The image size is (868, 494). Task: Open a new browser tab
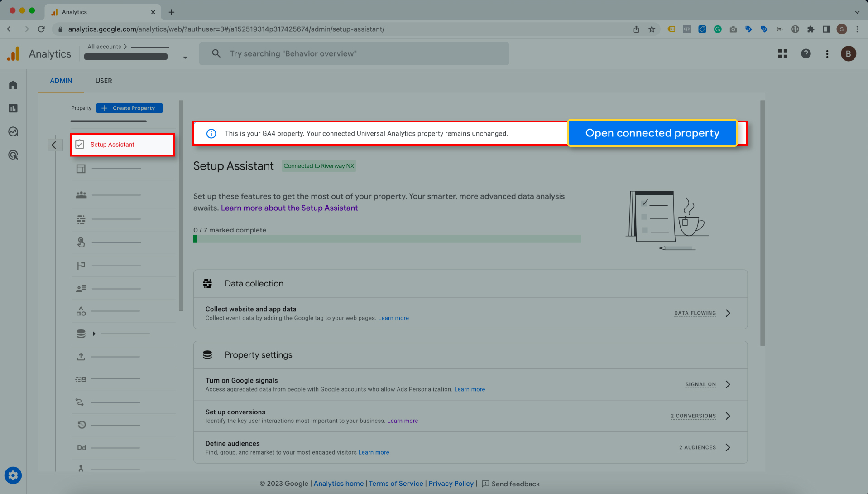pyautogui.click(x=171, y=12)
